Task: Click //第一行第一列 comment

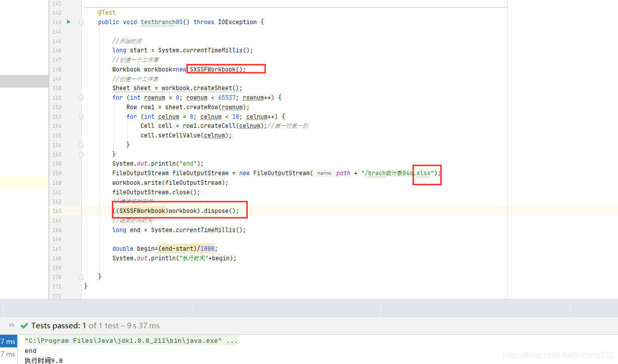Action: tap(288, 126)
